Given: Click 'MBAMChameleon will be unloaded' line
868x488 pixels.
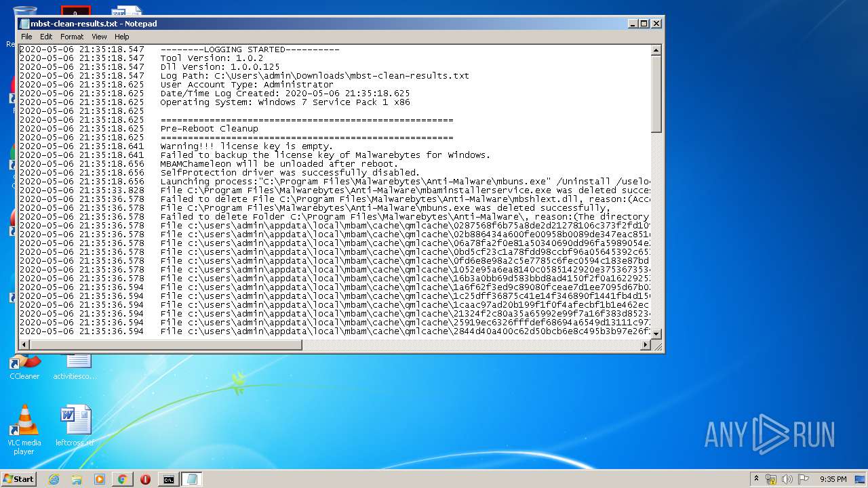Looking at the screenshot, I should pyautogui.click(x=279, y=164).
